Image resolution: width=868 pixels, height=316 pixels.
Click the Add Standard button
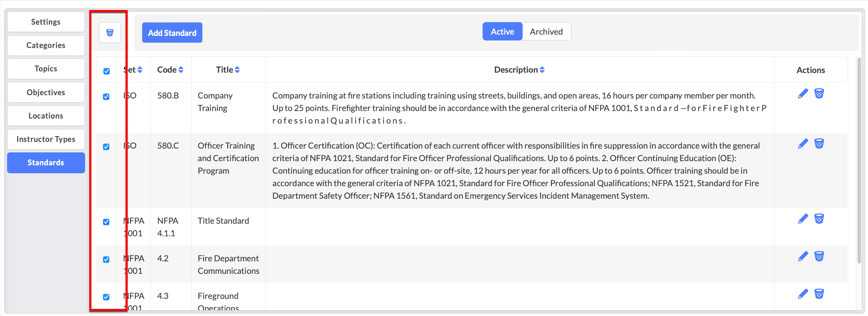click(x=172, y=33)
